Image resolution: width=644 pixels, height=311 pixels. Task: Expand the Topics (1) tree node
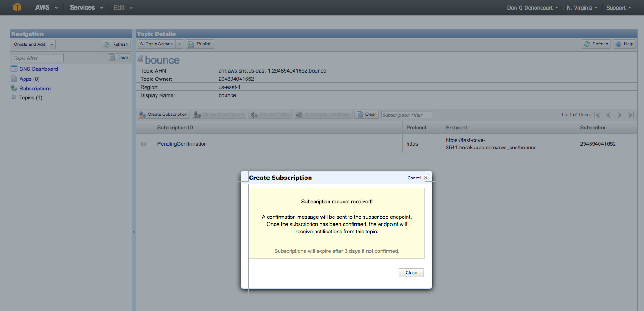(x=14, y=97)
